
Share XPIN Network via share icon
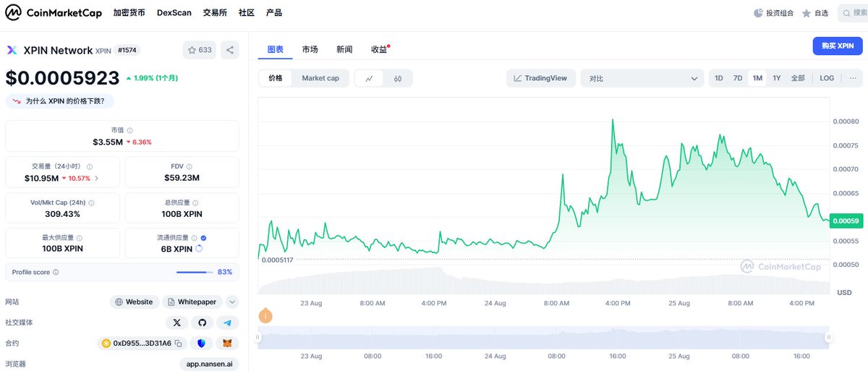230,50
